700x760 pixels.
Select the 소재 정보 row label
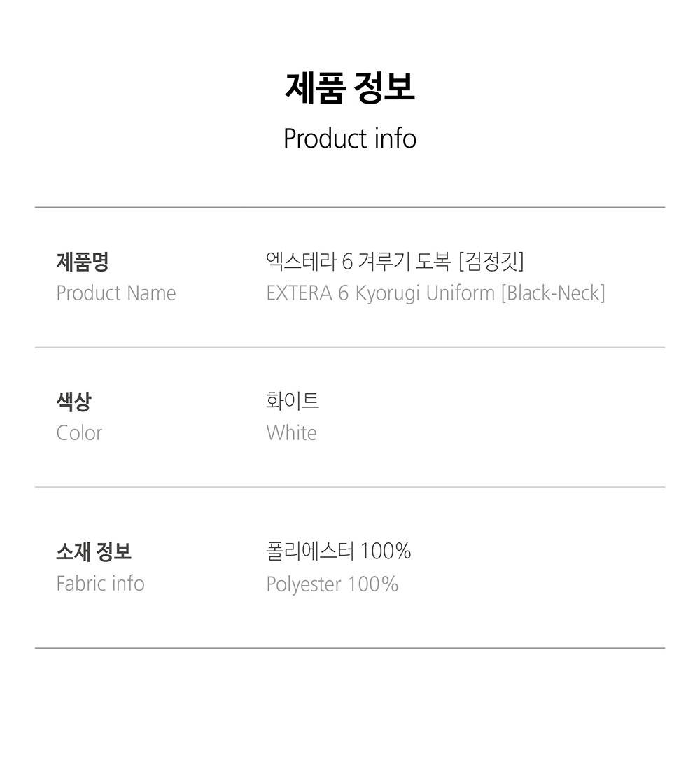coord(94,552)
